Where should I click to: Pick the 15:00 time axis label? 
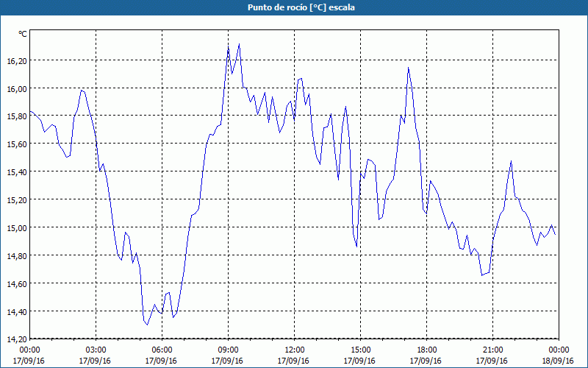point(360,350)
